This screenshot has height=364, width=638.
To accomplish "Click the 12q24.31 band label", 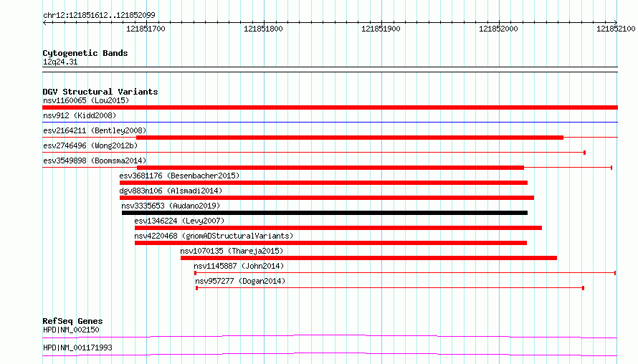I will (x=60, y=62).
